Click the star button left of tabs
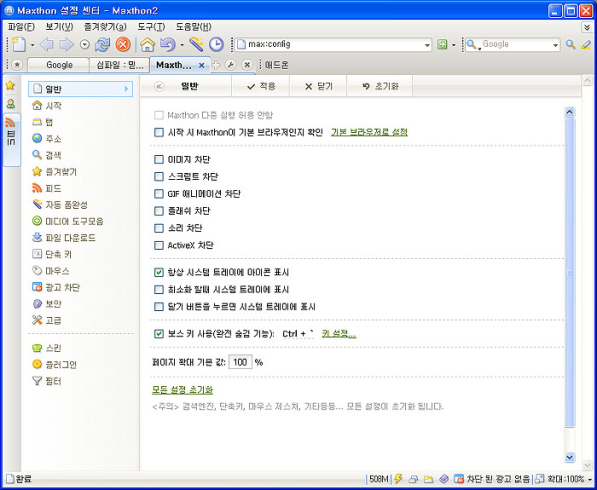 pyautogui.click(x=17, y=65)
